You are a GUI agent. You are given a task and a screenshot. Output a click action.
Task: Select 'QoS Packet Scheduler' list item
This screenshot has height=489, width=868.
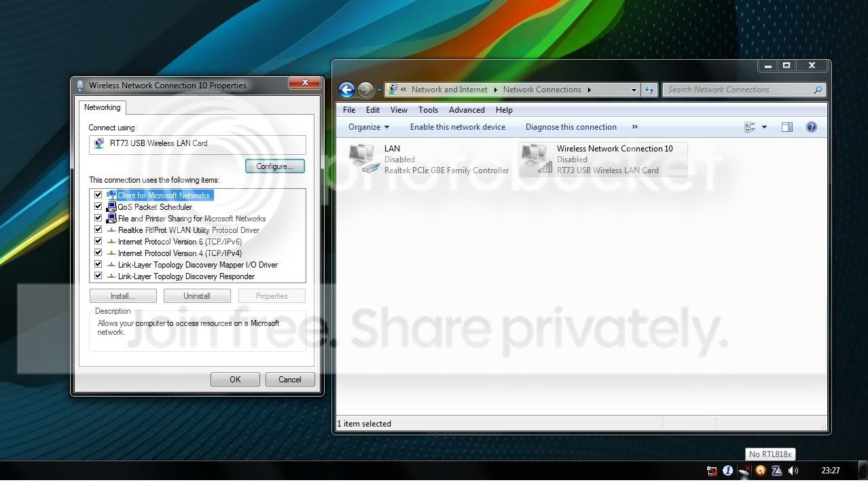[x=155, y=207]
